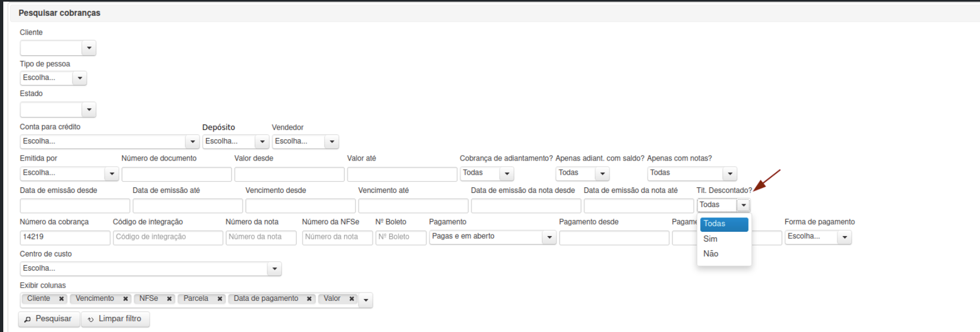Open the Cliente dropdown arrow
The image size is (980, 332).
[89, 48]
